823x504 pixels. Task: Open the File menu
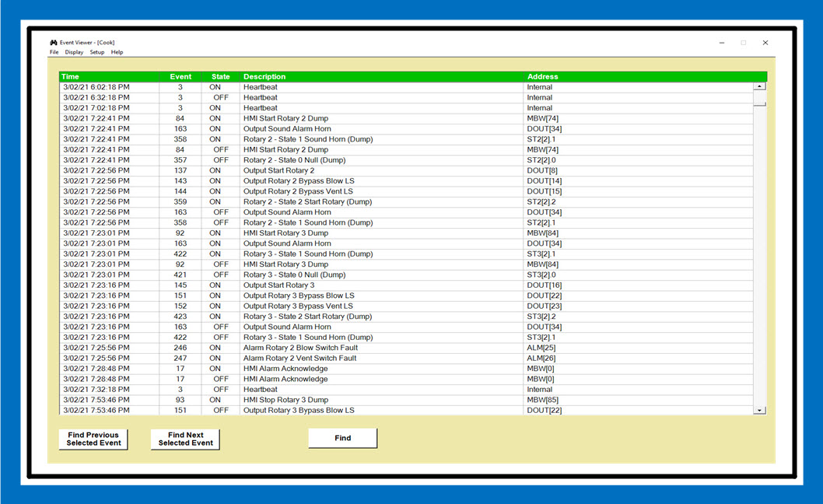(x=54, y=52)
